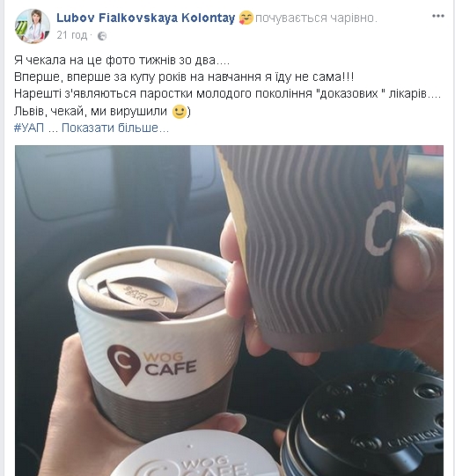Click WOG CAFE logo on the white cup

(x=151, y=363)
